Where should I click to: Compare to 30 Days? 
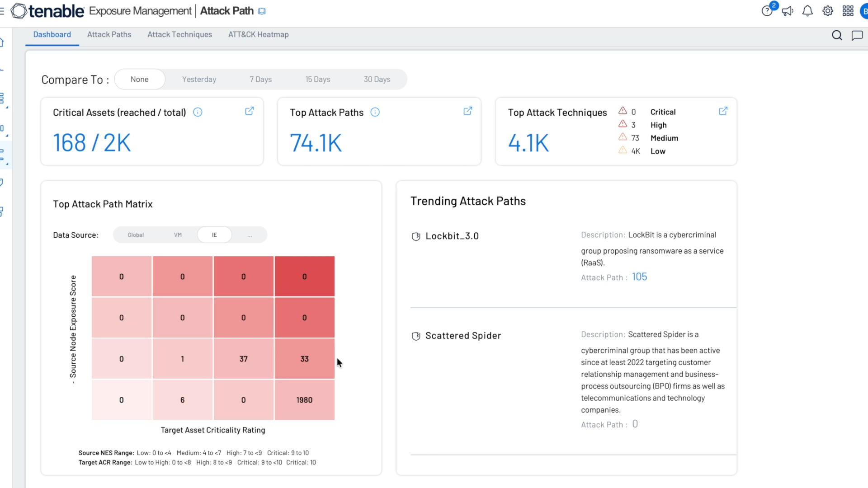(377, 80)
